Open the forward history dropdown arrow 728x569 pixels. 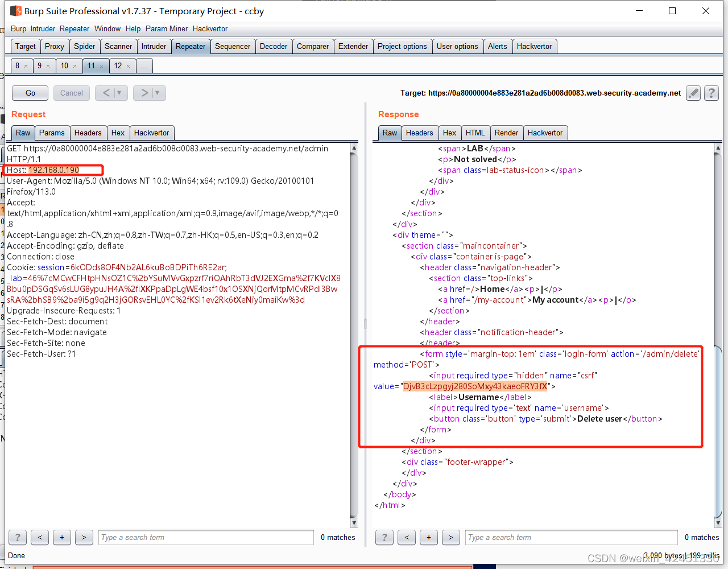(158, 93)
